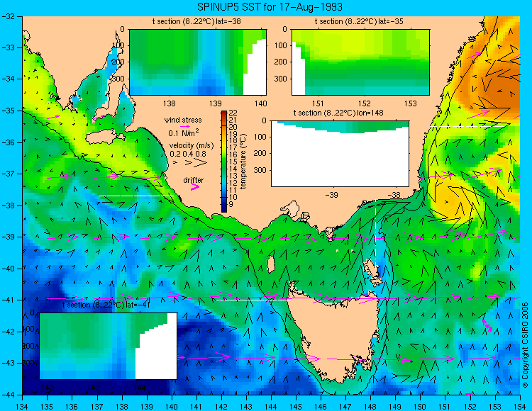Open the lat=-35 temperature section inset

coord(360,62)
